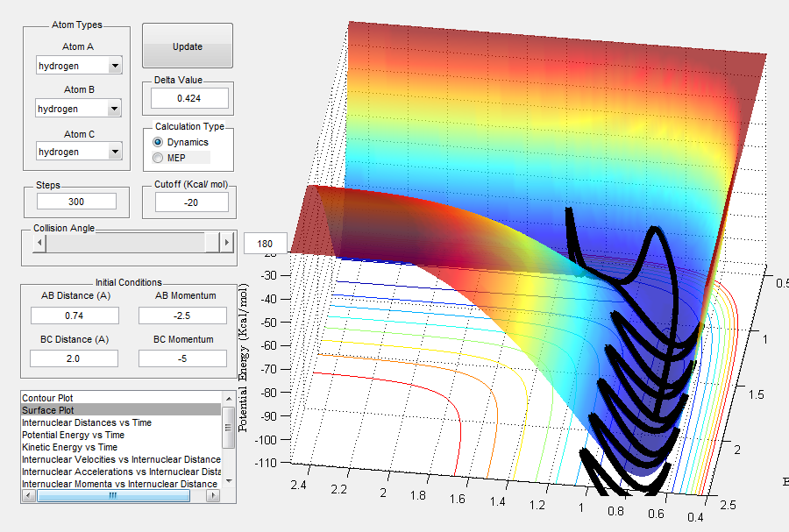The image size is (789, 532).
Task: Click the Collision Angle slider left arrow
Action: [39, 243]
